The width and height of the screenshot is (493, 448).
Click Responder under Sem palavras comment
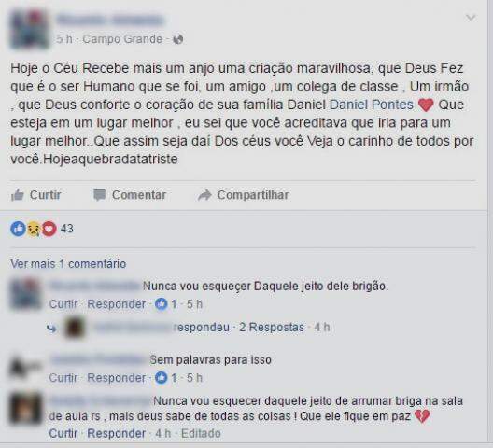pos(117,378)
